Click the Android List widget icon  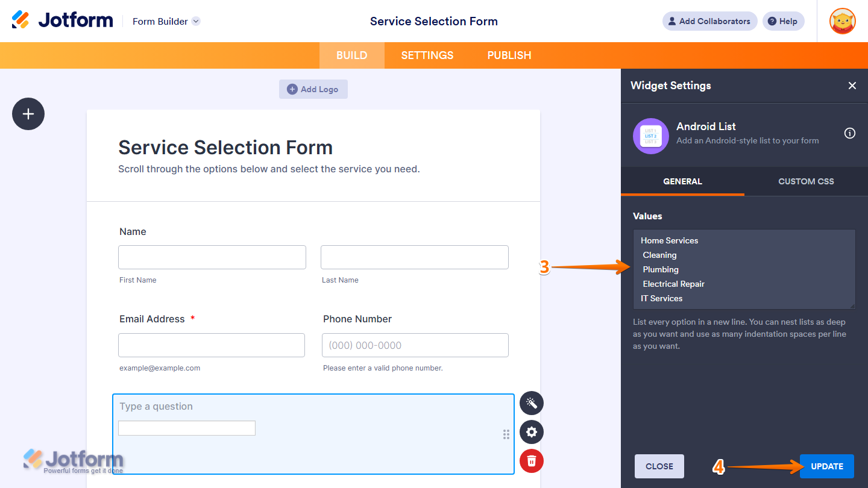[650, 136]
